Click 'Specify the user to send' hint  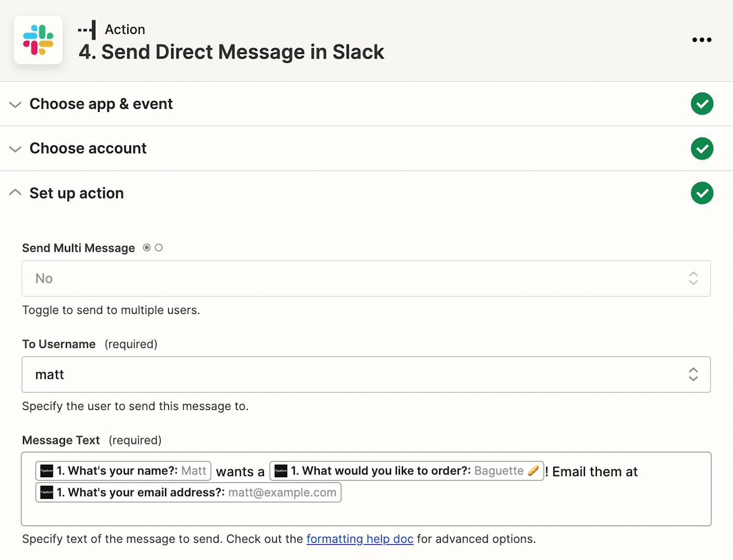pyautogui.click(x=135, y=407)
